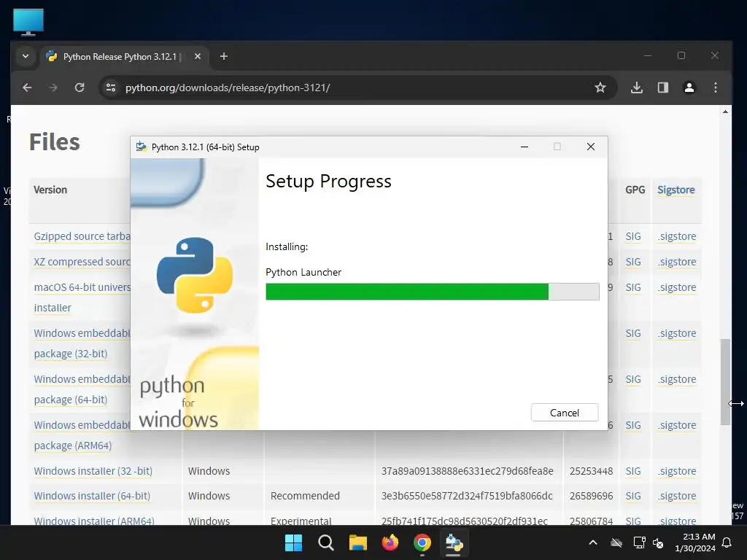Open .sigstore link for embeddable package (ARM64)
Viewport: 747px width, 560px height.
click(677, 425)
